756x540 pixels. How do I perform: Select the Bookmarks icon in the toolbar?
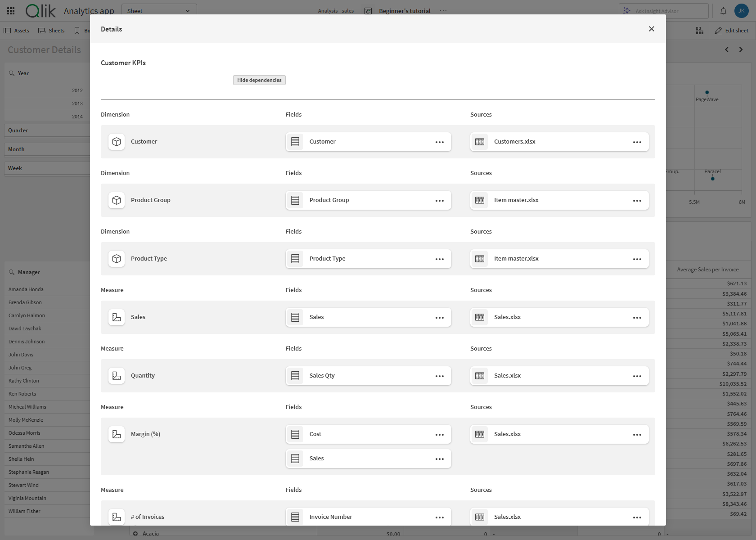click(76, 30)
